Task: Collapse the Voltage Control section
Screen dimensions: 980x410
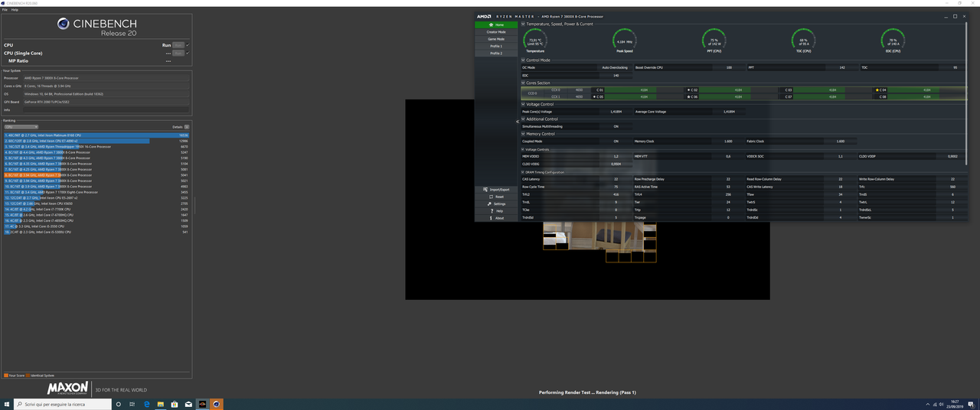Action: (x=524, y=104)
